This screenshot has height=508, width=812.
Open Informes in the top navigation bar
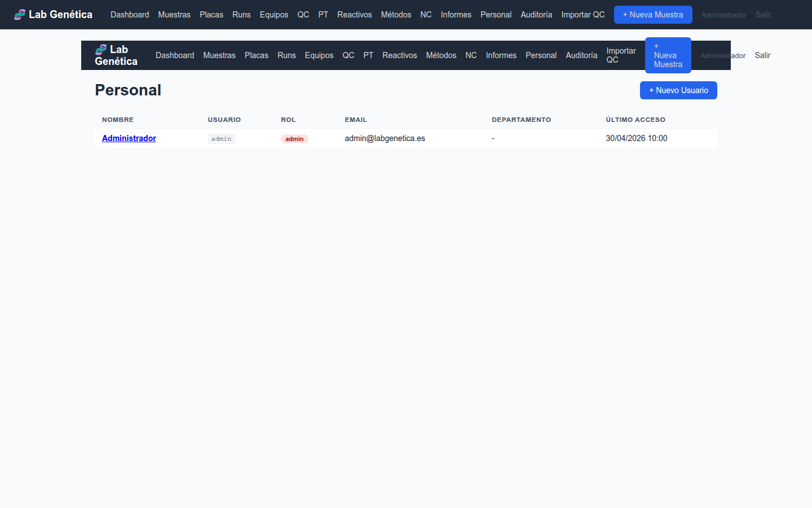tap(456, 15)
